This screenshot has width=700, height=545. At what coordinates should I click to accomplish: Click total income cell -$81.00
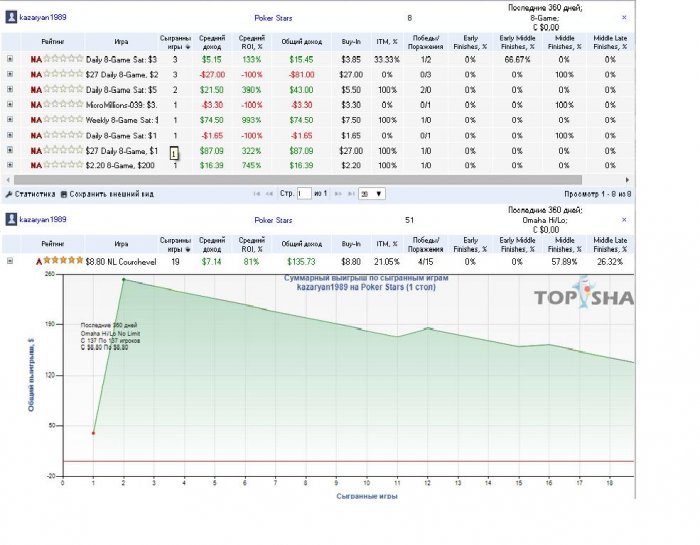click(x=301, y=75)
